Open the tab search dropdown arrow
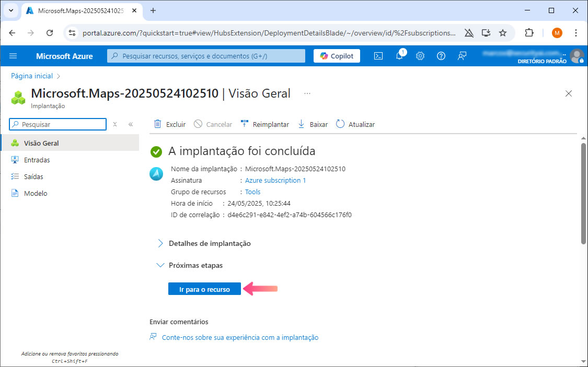Screen dimensions: 588x367 pyautogui.click(x=11, y=10)
